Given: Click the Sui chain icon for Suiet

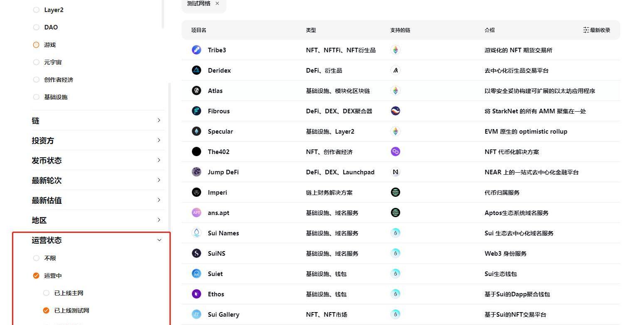Looking at the screenshot, I should pos(396,274).
